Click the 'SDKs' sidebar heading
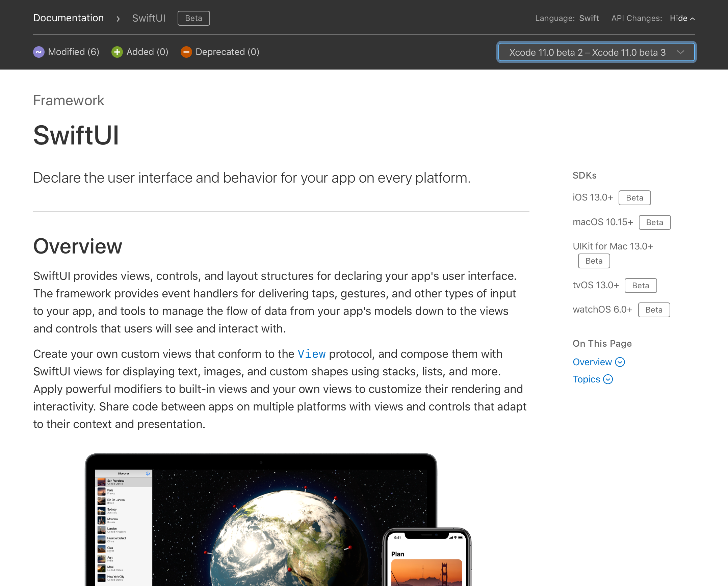This screenshot has width=728, height=586. click(x=584, y=176)
